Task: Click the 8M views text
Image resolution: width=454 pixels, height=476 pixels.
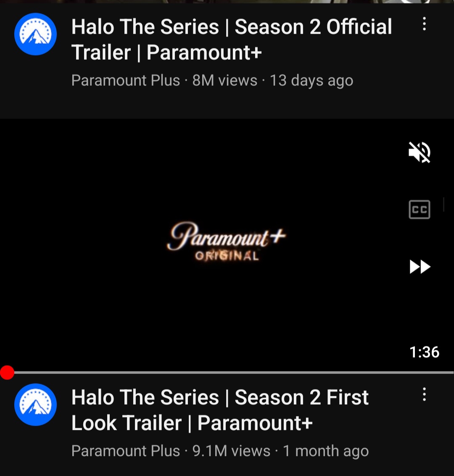Action: (x=225, y=81)
